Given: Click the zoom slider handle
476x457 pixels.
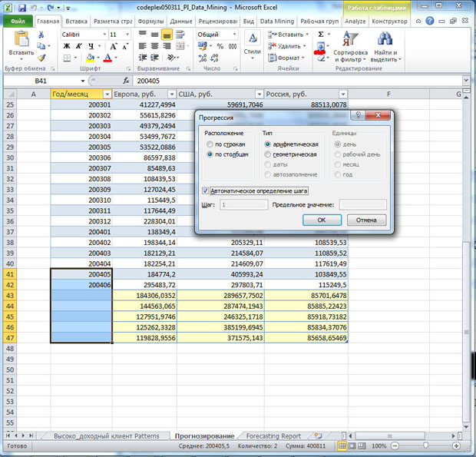Looking at the screenshot, I should [425, 445].
